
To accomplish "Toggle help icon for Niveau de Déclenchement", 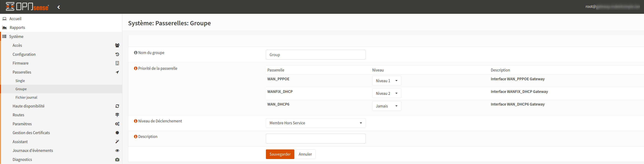I will [136, 121].
